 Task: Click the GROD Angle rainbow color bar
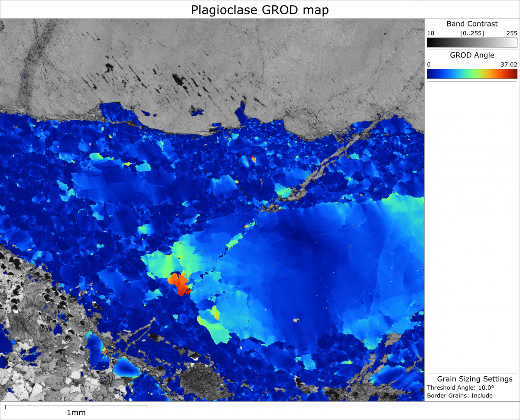pos(471,74)
